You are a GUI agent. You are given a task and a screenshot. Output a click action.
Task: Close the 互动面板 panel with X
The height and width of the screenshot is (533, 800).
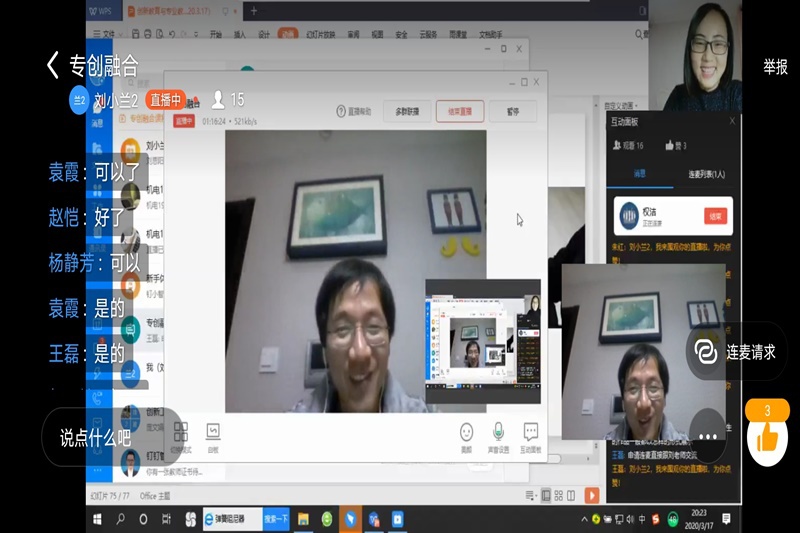(732, 121)
